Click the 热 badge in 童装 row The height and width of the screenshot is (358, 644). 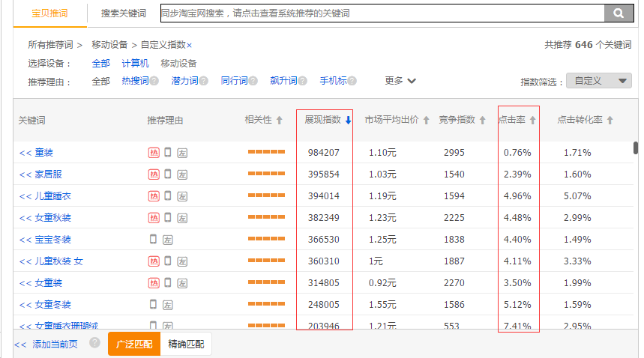click(x=154, y=153)
